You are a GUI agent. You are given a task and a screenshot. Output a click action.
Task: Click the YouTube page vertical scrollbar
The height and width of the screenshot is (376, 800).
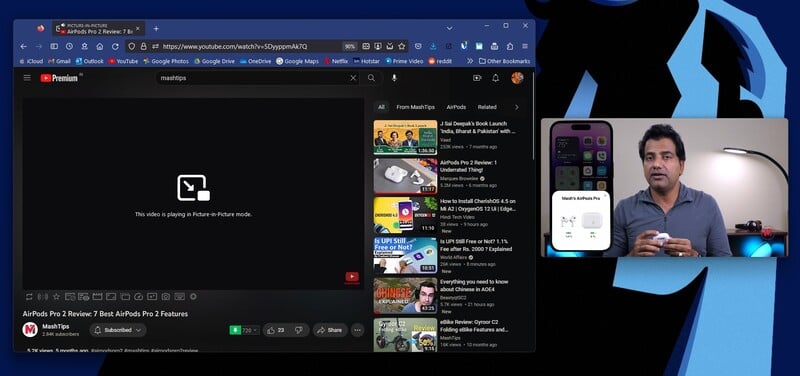click(533, 116)
